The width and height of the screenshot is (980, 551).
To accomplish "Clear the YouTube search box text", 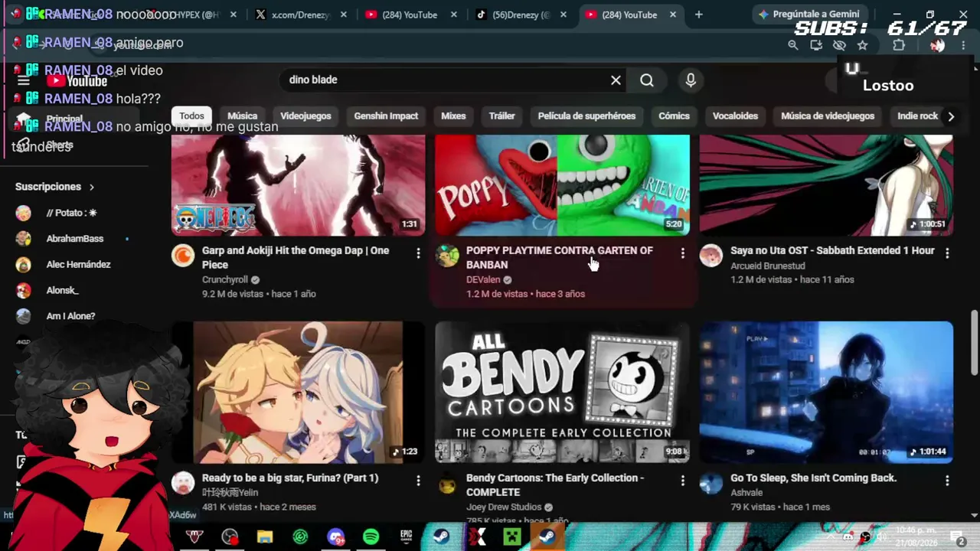I will pyautogui.click(x=616, y=80).
